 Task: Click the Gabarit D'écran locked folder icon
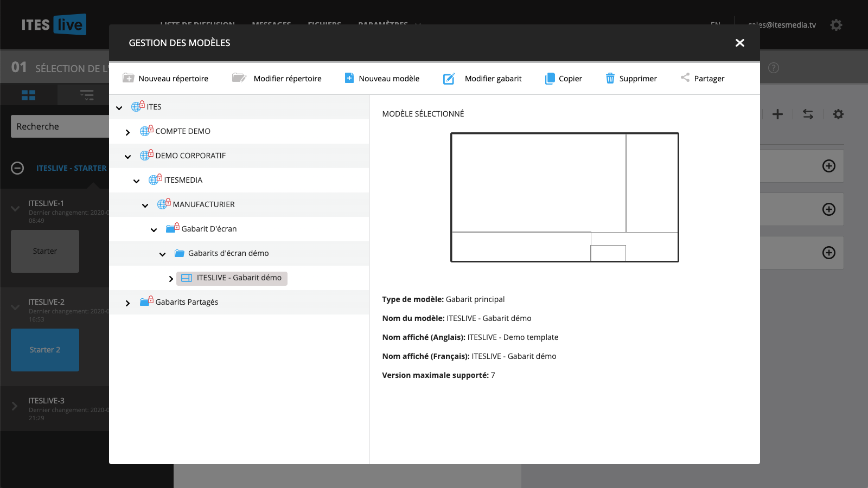tap(173, 228)
